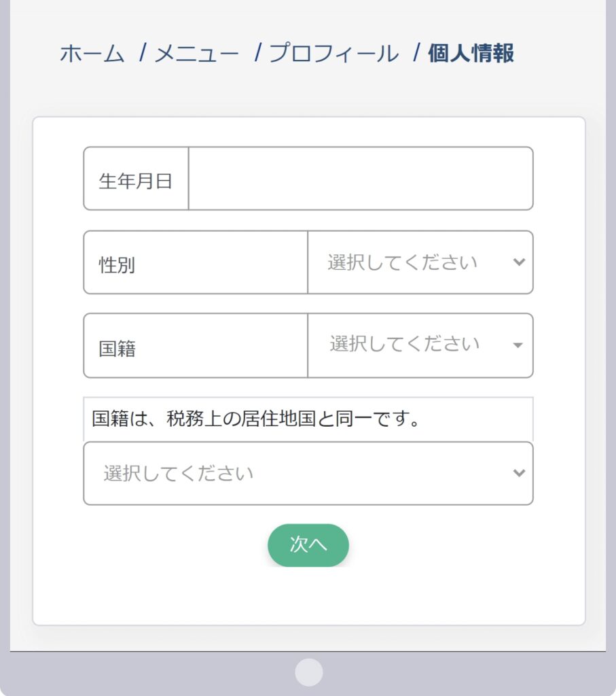Tap the green 次へ button
Screen dimensions: 616x696
(308, 545)
